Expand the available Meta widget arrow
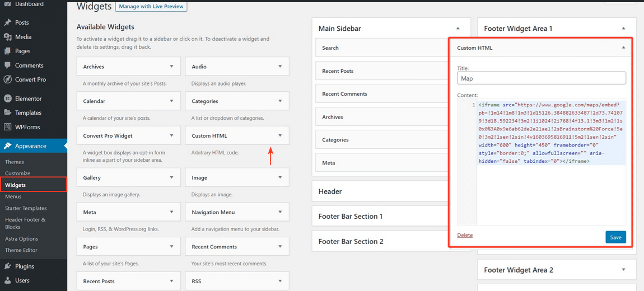 [172, 212]
